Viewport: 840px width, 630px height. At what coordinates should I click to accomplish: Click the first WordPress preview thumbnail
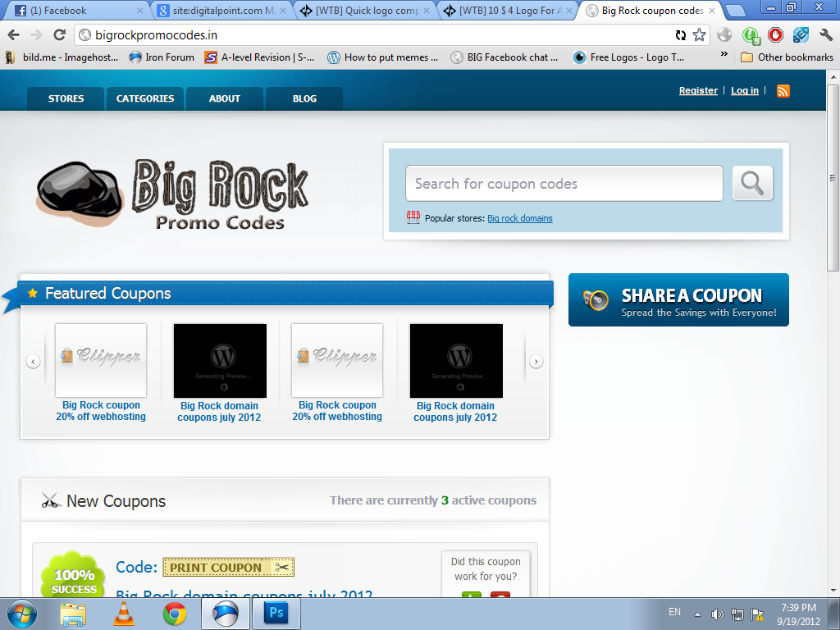click(x=220, y=361)
